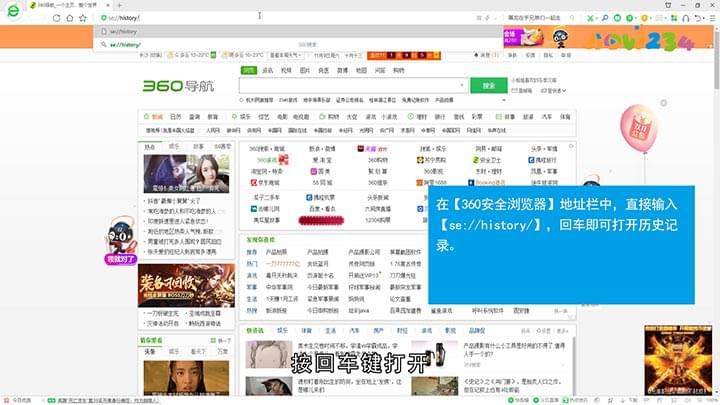The image size is (720, 405).
Task: Open the green scissors screenshot tool
Action: pyautogui.click(x=590, y=18)
